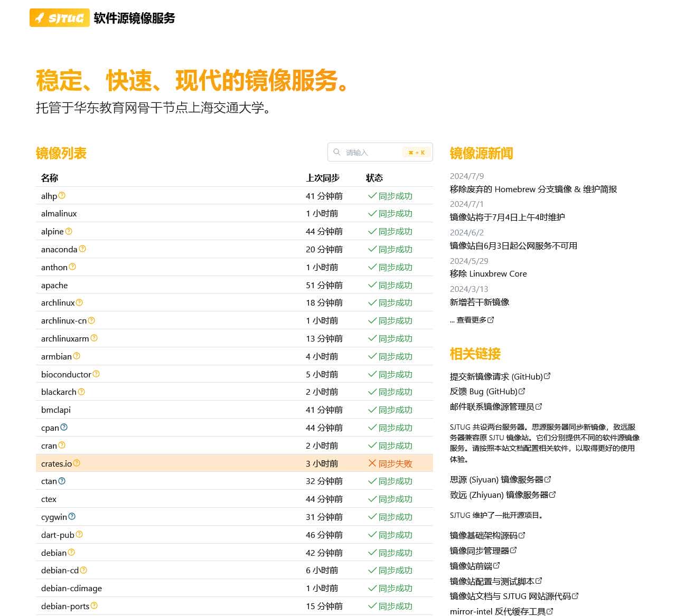Click the SJTUG rocket logo
This screenshot has width=676, height=616.
pyautogui.click(x=60, y=18)
